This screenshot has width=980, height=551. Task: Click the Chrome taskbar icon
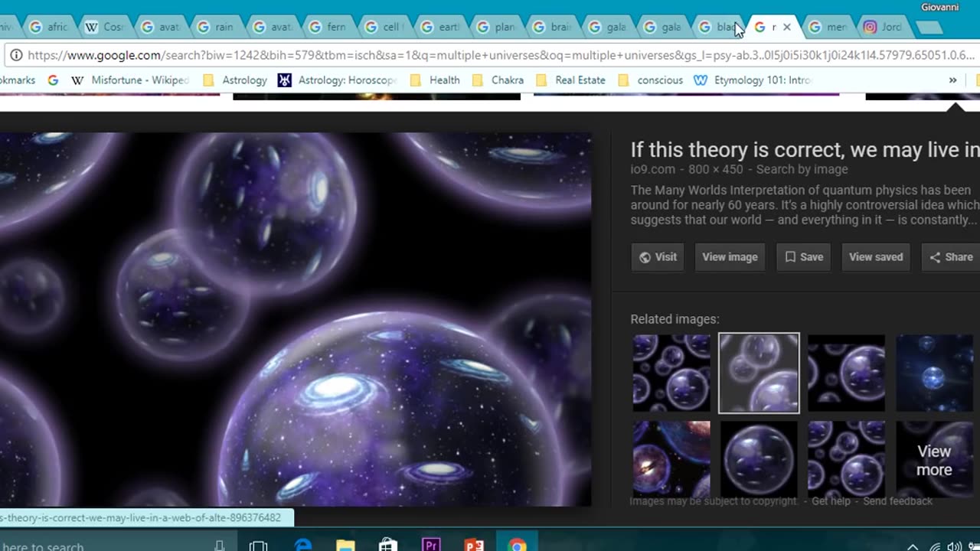(518, 546)
